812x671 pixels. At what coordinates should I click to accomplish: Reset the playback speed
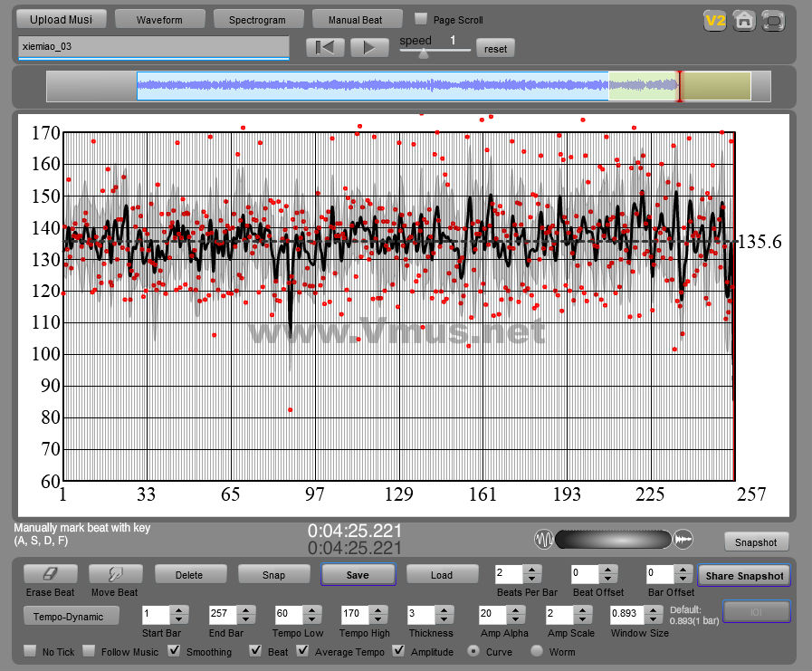(x=495, y=48)
